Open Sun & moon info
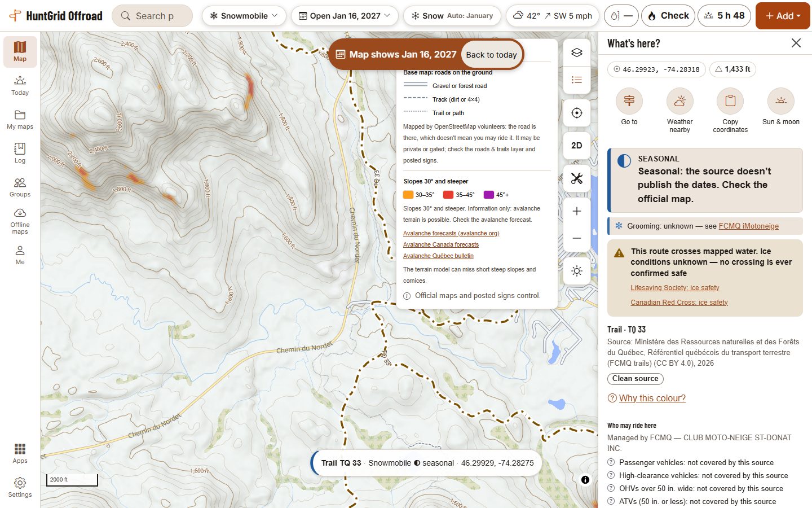The width and height of the screenshot is (812, 508). point(781,107)
